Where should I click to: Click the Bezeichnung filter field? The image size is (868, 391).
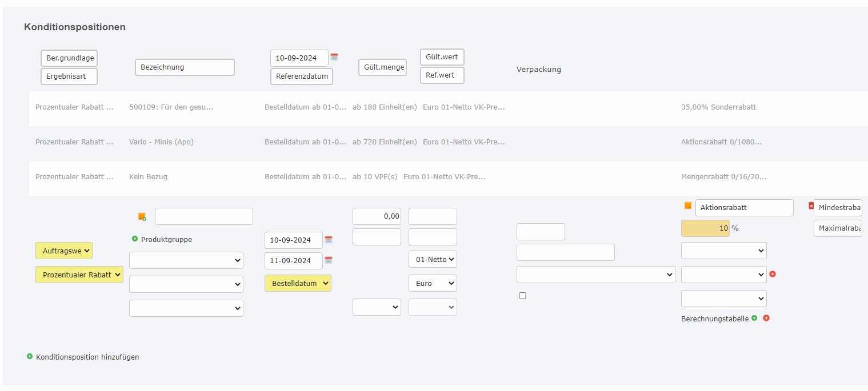(185, 67)
